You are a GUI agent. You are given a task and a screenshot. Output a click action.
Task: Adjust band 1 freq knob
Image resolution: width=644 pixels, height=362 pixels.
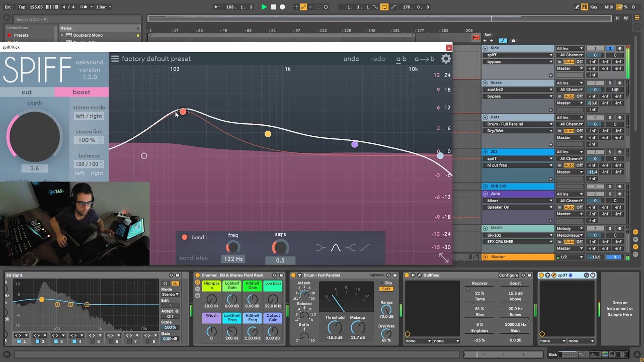[233, 247]
